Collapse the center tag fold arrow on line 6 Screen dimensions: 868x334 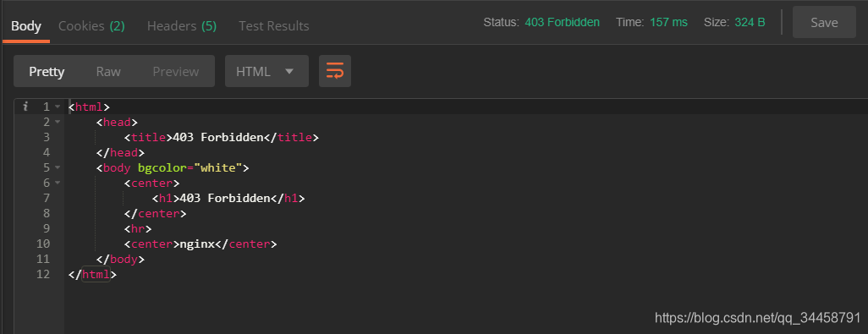[58, 183]
